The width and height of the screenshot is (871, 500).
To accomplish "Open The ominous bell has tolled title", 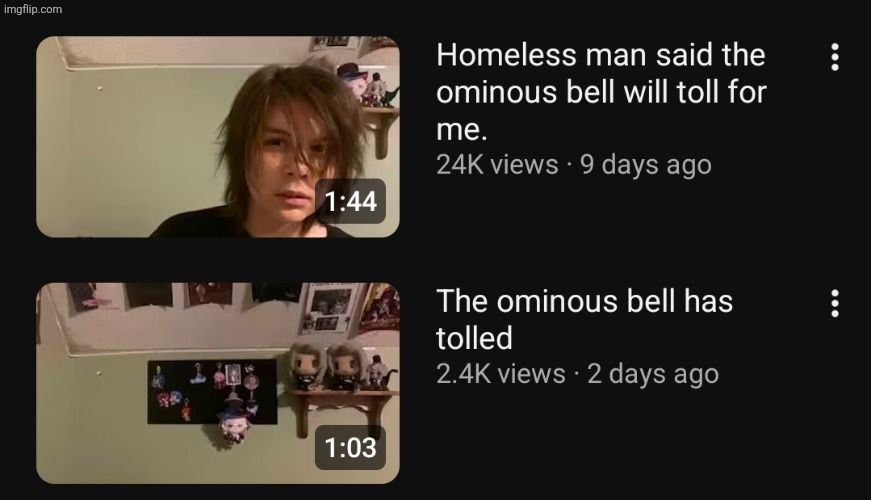I will click(584, 320).
